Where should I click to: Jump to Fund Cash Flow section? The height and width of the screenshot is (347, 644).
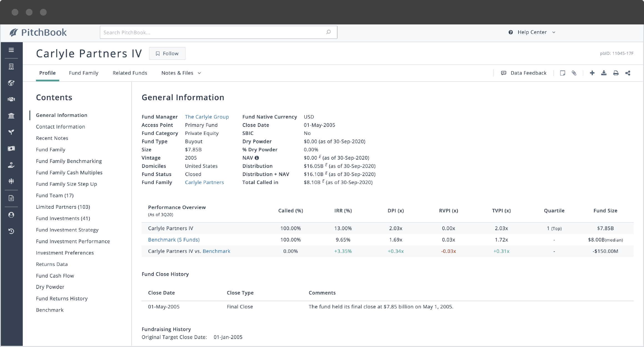pos(55,276)
